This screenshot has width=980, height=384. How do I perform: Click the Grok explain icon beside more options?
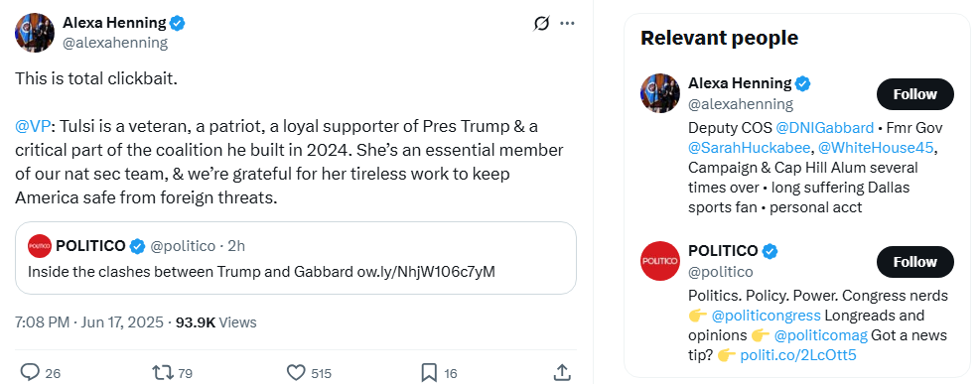(541, 24)
